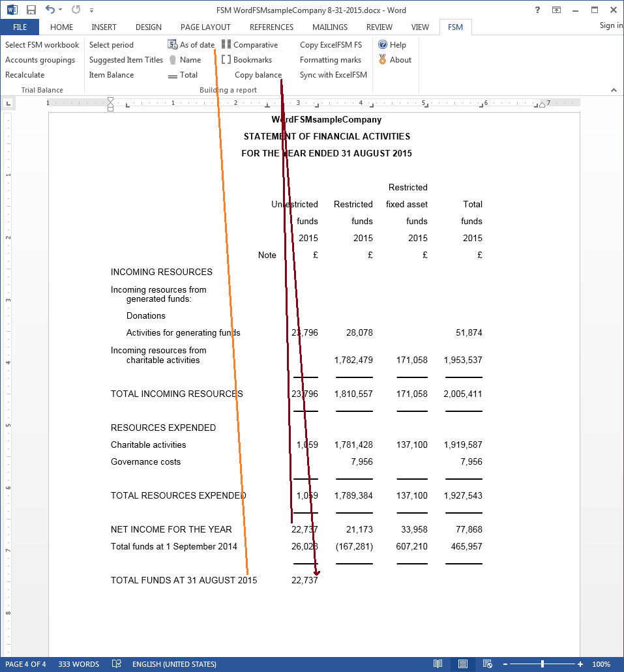624x672 pixels.
Task: Switch to the REVIEW tab
Action: point(379,27)
